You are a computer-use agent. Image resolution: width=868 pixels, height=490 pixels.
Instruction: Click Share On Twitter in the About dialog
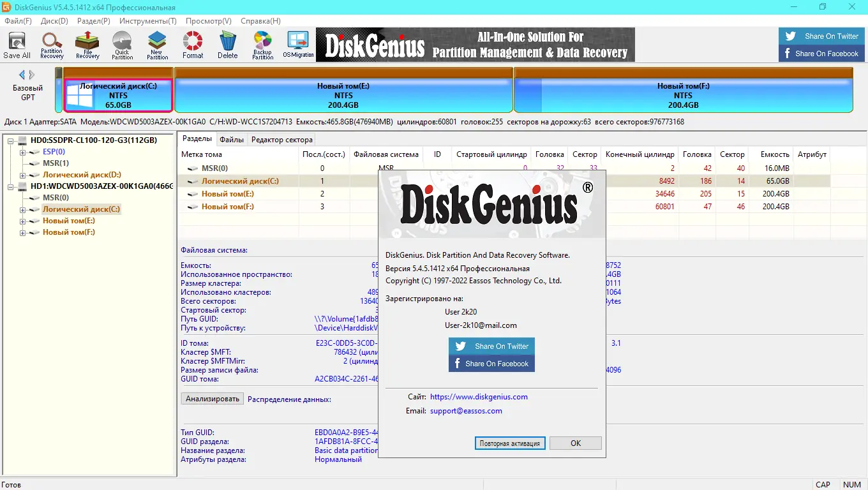click(491, 346)
